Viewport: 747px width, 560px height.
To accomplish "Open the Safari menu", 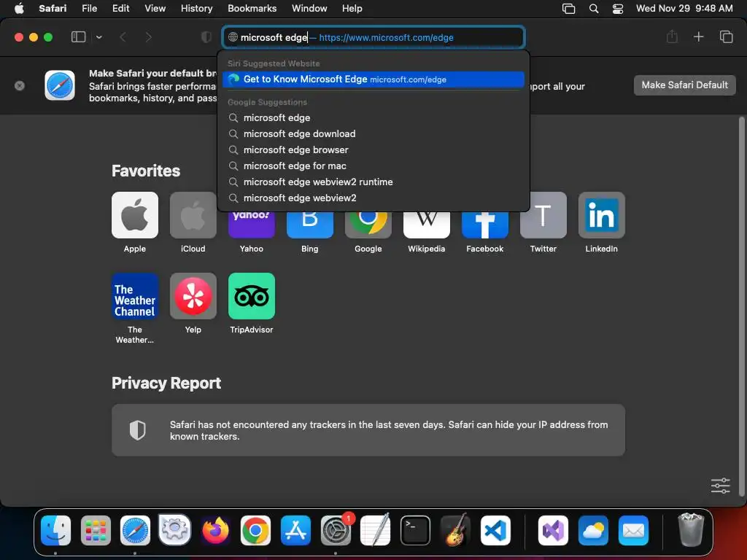I will point(53,9).
